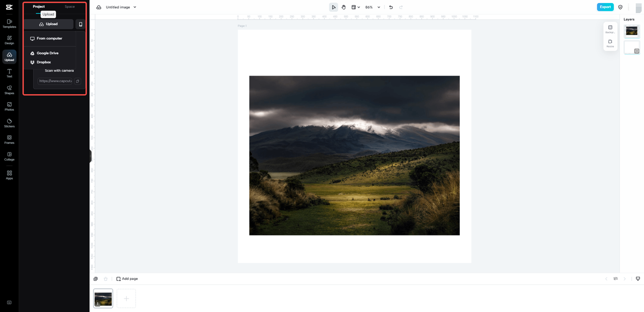Go to the previous page arrow
The width and height of the screenshot is (644, 312).
(x=606, y=279)
